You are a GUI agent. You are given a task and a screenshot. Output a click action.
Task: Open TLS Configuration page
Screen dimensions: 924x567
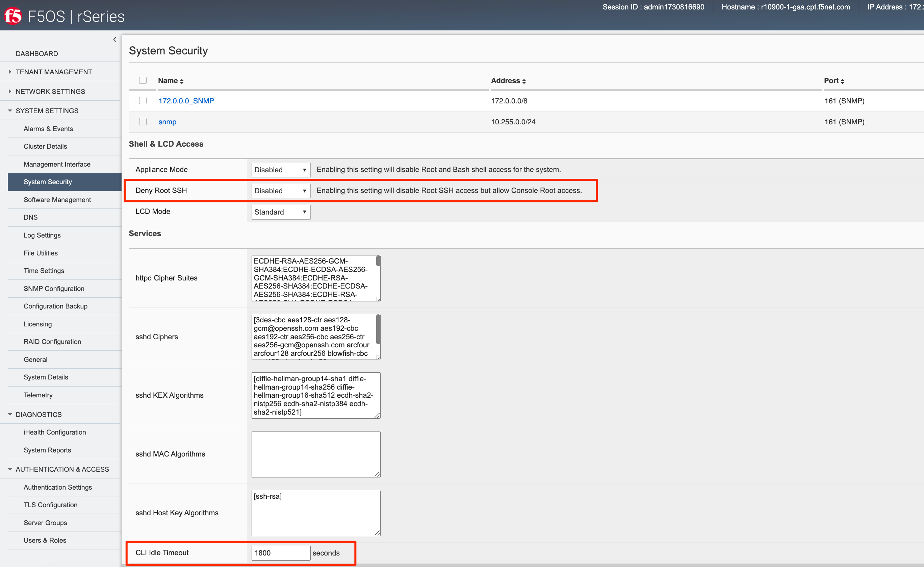click(x=51, y=505)
